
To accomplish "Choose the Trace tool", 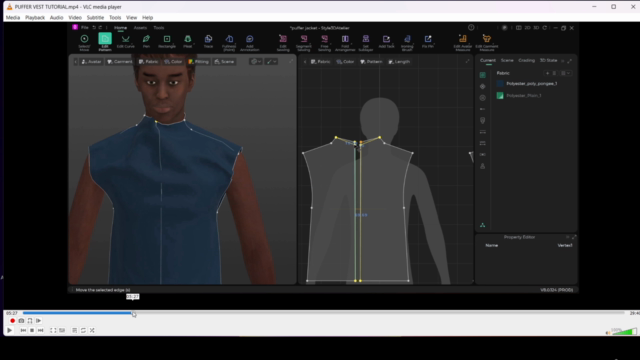I will (208, 42).
